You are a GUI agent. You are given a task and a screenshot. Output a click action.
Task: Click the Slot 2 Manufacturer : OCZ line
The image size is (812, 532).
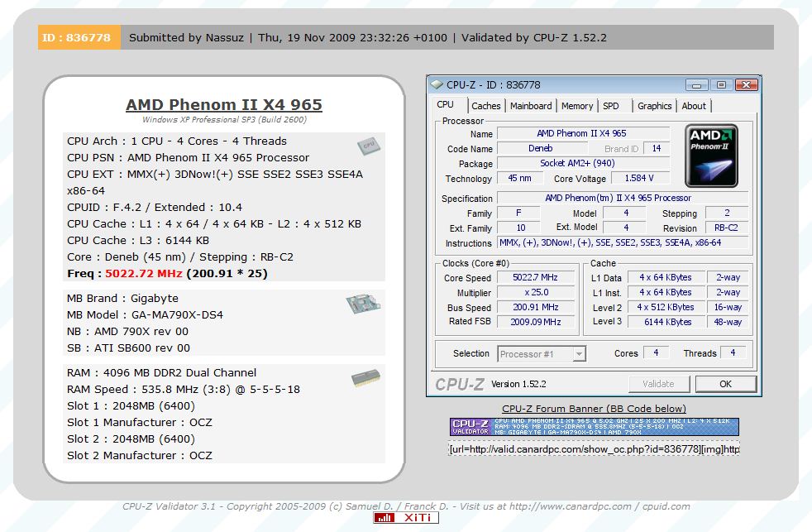[139, 456]
